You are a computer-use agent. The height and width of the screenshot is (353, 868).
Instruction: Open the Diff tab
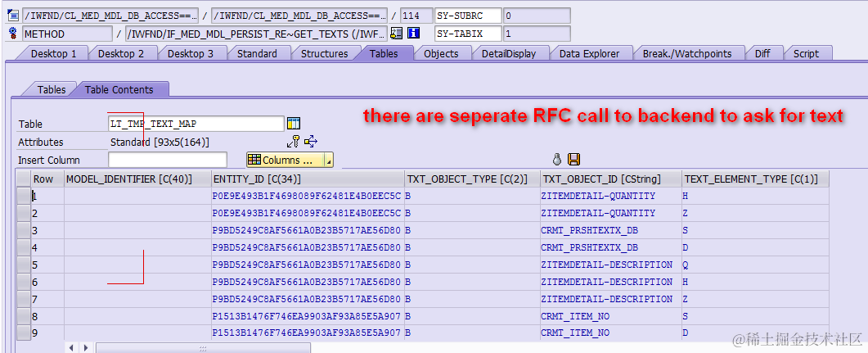(762, 53)
